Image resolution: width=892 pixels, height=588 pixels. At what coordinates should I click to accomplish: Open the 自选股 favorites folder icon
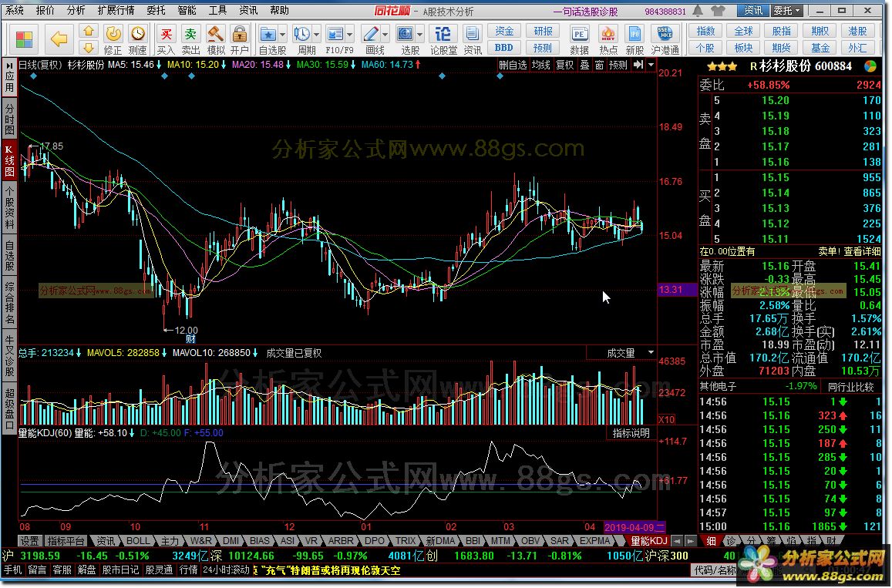268,34
